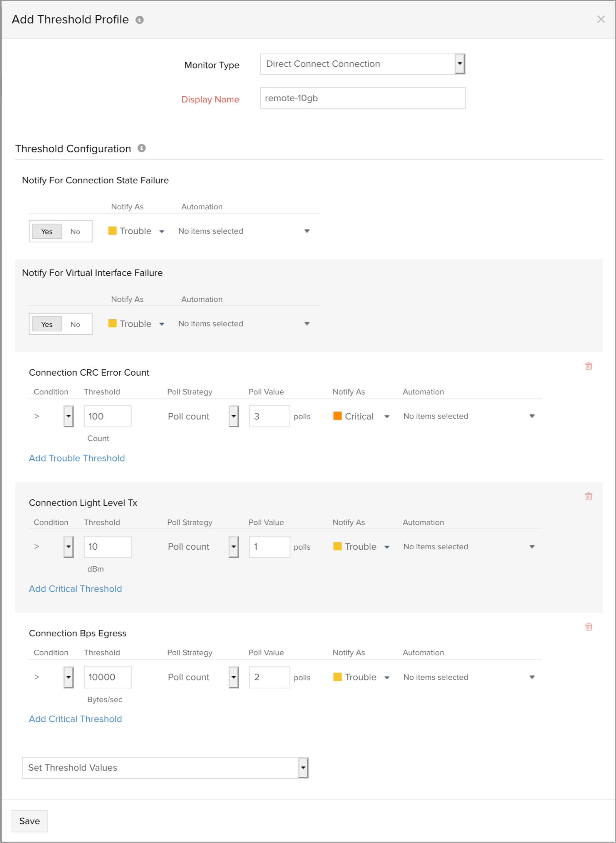The image size is (616, 843).
Task: Click info icon next to Add Threshold Profile
Action: (139, 20)
